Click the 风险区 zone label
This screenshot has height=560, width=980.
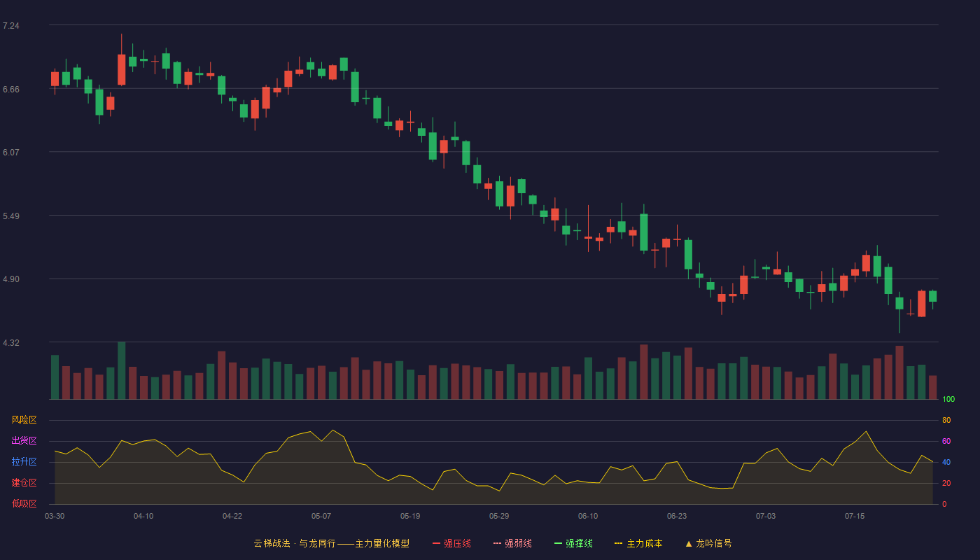pyautogui.click(x=24, y=420)
